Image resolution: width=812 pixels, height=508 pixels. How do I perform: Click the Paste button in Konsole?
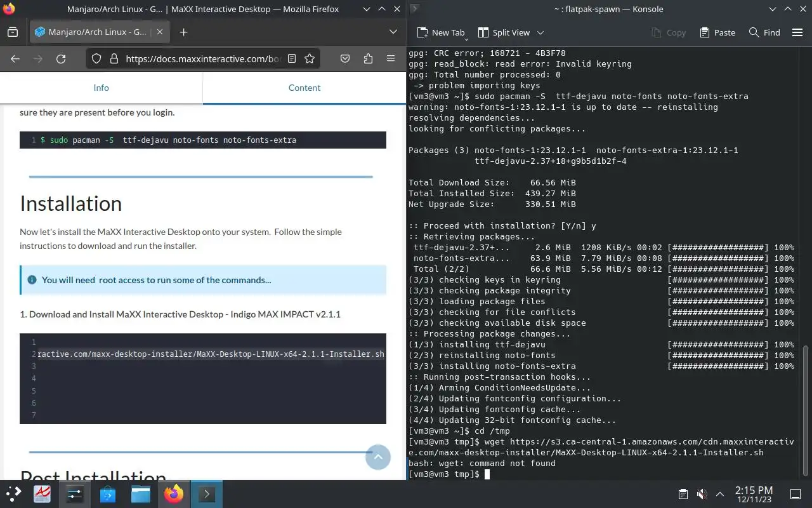tap(717, 32)
